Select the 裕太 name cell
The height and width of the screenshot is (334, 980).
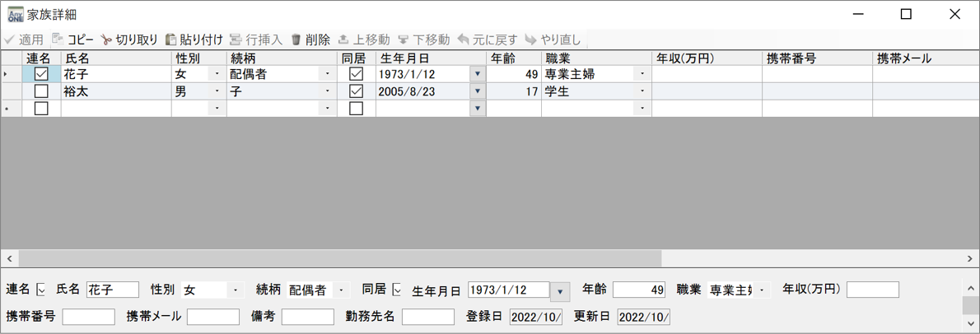point(116,91)
